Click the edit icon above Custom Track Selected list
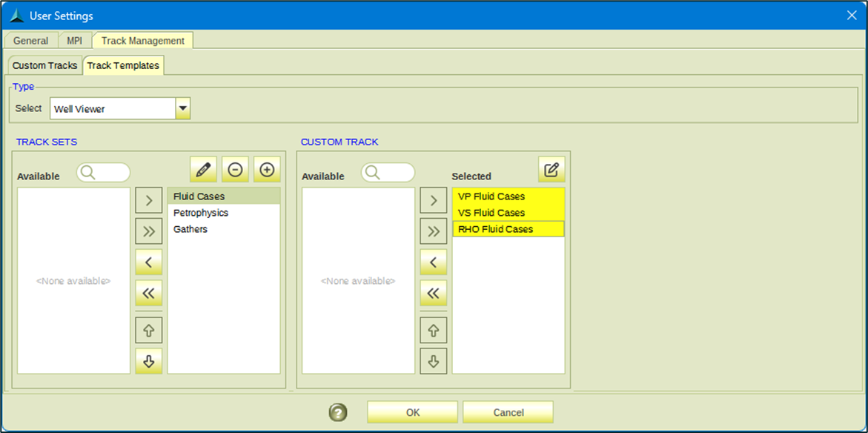 click(x=551, y=170)
